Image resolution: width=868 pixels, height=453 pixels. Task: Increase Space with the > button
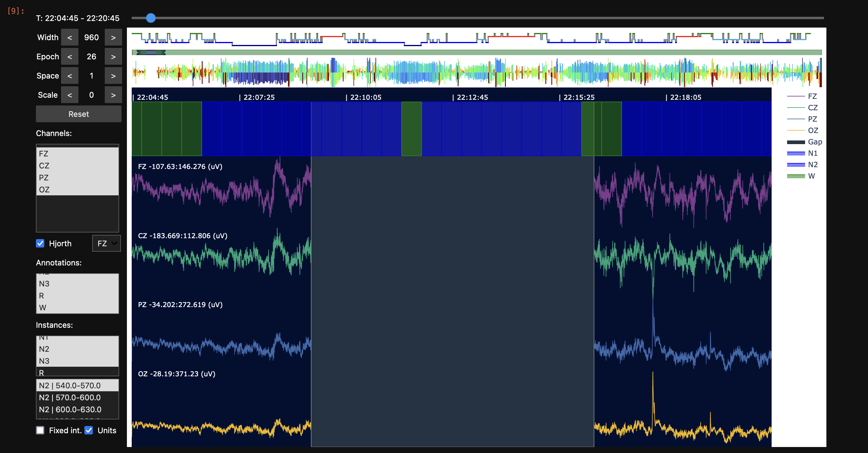coord(113,76)
